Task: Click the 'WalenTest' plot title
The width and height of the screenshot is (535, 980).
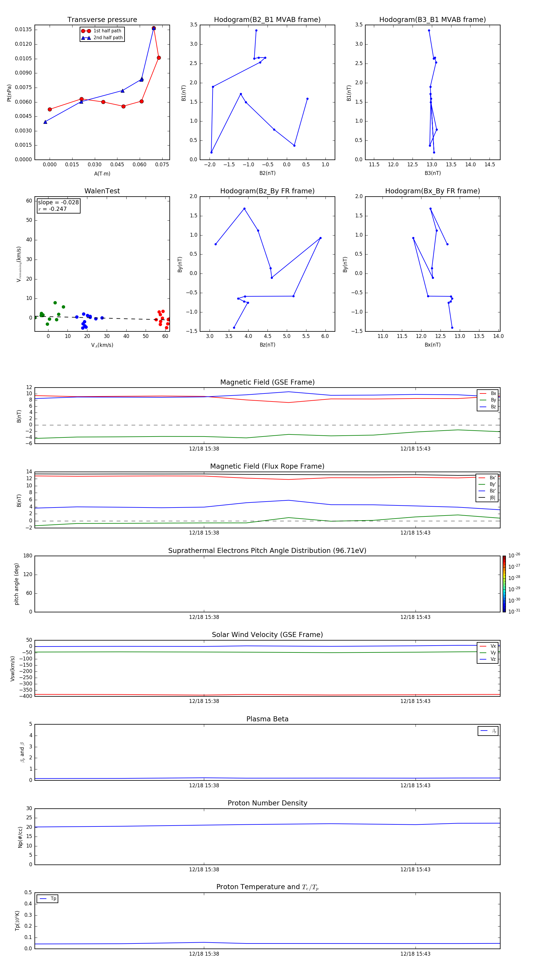Action: coord(102,191)
